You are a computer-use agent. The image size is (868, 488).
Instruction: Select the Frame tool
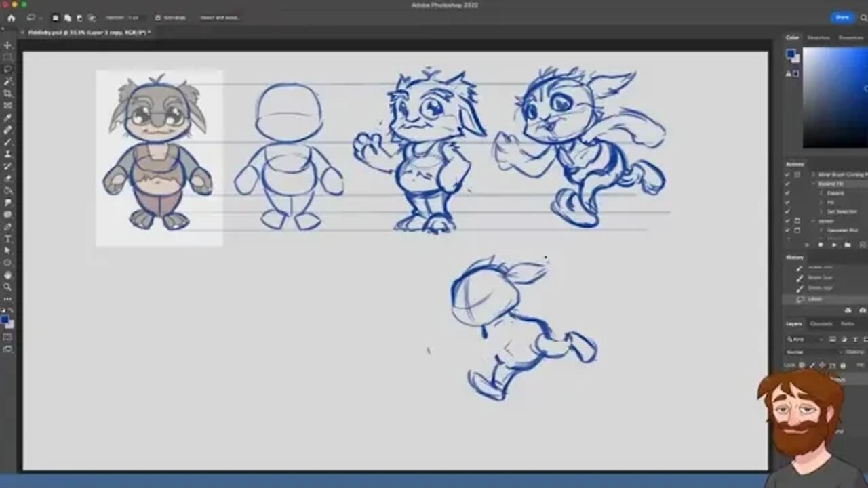pos(8,106)
